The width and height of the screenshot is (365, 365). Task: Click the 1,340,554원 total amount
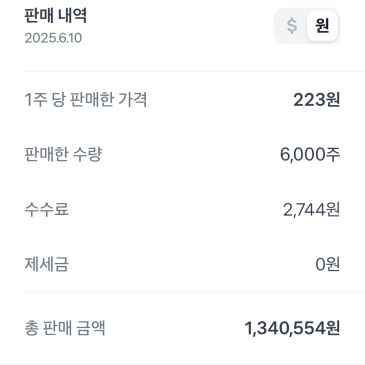coord(292,328)
